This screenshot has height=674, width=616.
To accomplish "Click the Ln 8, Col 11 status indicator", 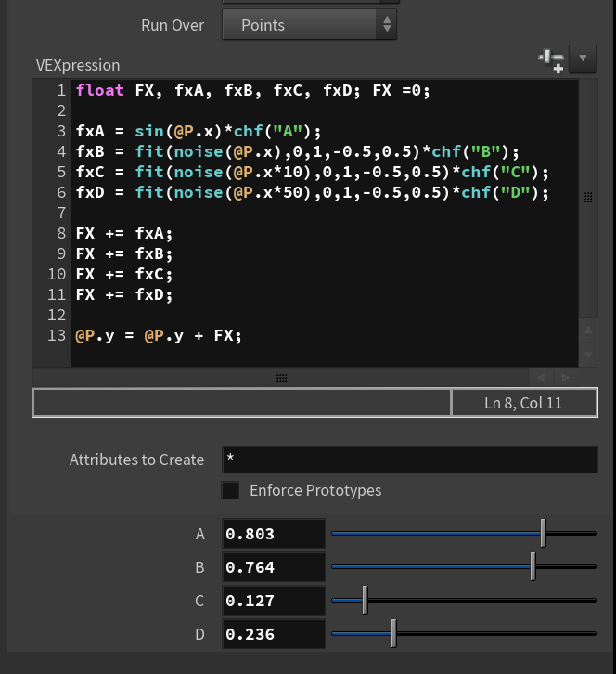I will click(x=523, y=403).
